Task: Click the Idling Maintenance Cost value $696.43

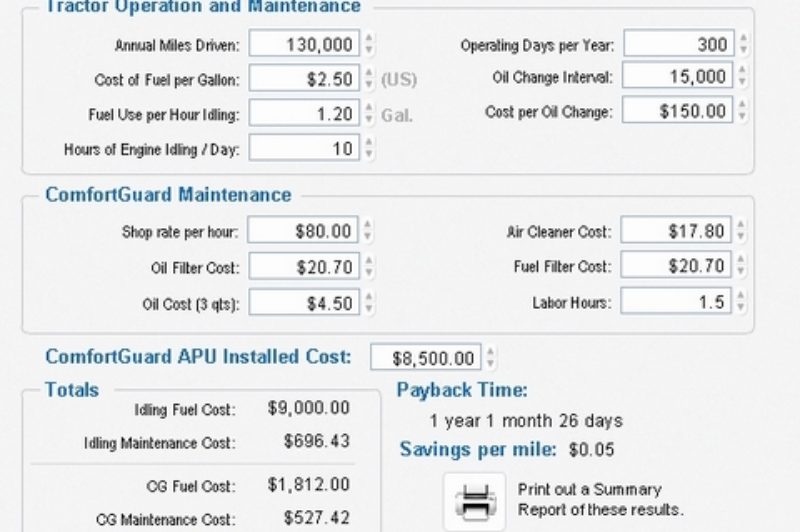Action: [317, 441]
